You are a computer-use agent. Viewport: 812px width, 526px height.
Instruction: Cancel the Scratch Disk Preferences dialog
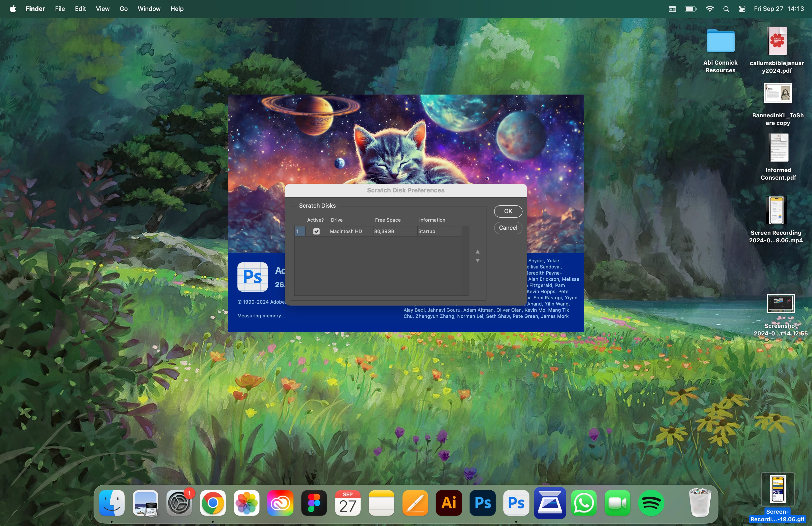(x=508, y=228)
